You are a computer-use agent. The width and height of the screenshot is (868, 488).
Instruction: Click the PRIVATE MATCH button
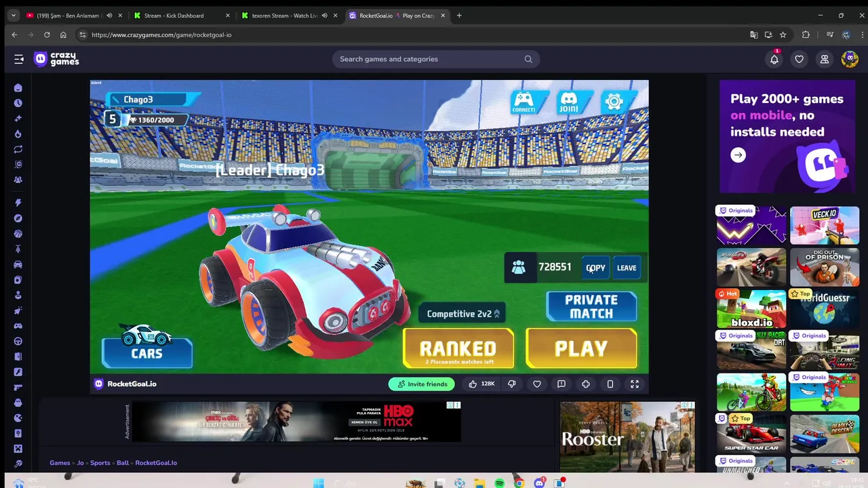591,306
